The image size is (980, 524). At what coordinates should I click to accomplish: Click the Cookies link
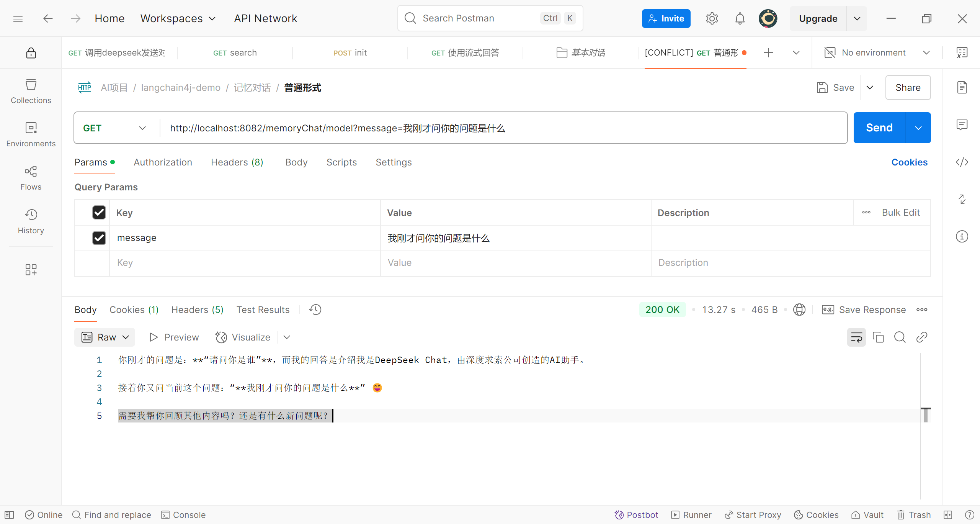tap(909, 162)
